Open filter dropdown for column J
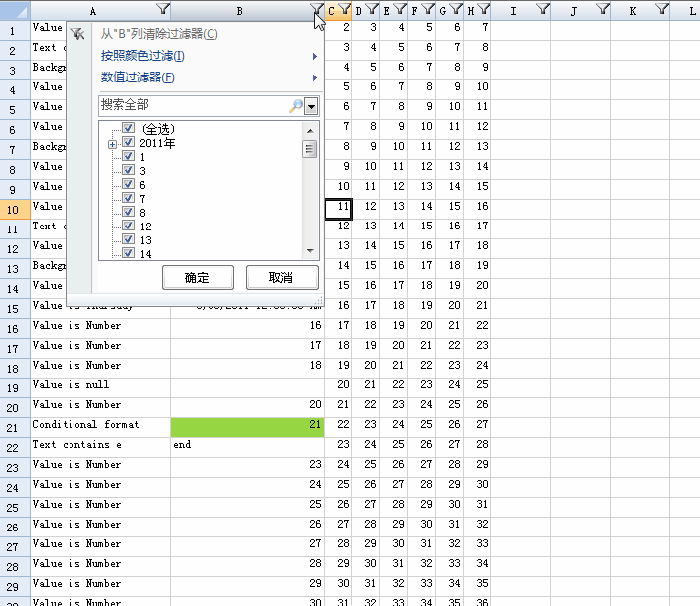The height and width of the screenshot is (606, 700). (603, 9)
